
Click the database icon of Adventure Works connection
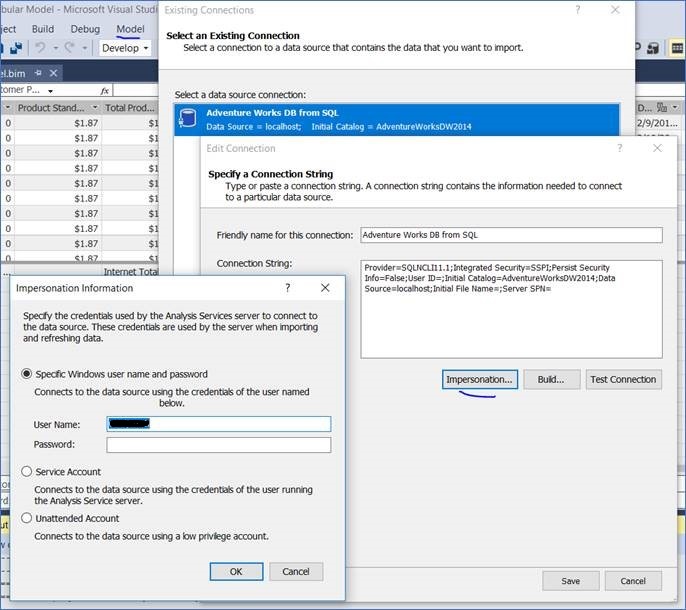click(187, 119)
